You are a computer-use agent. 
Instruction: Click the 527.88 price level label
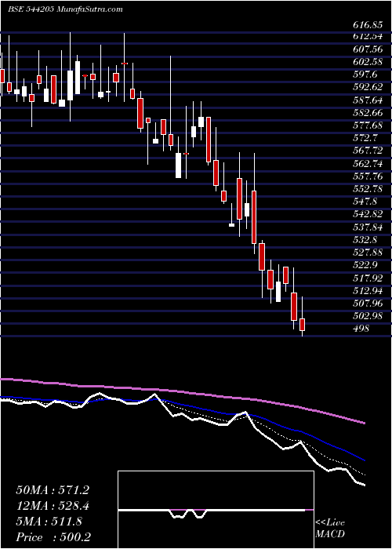366,253
